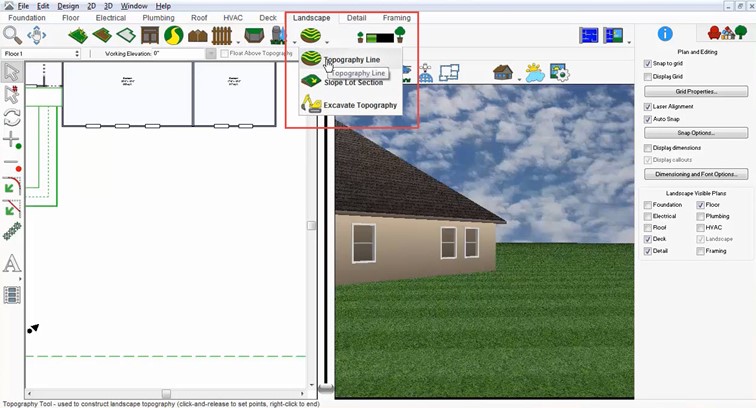Check the Foundation visible plan box

(648, 205)
